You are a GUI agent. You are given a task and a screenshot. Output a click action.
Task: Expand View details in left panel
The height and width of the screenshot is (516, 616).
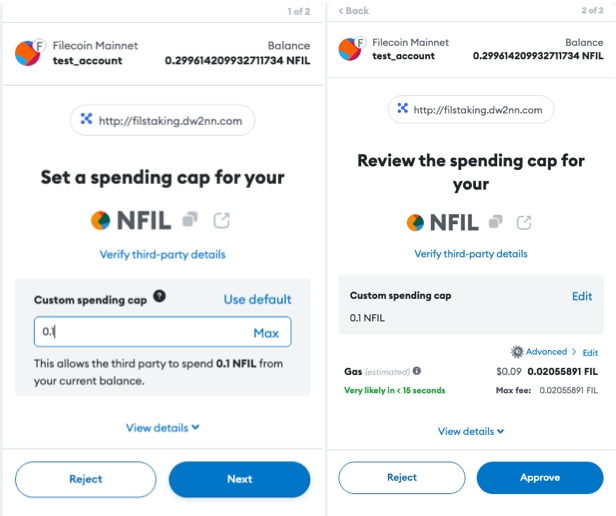point(162,428)
